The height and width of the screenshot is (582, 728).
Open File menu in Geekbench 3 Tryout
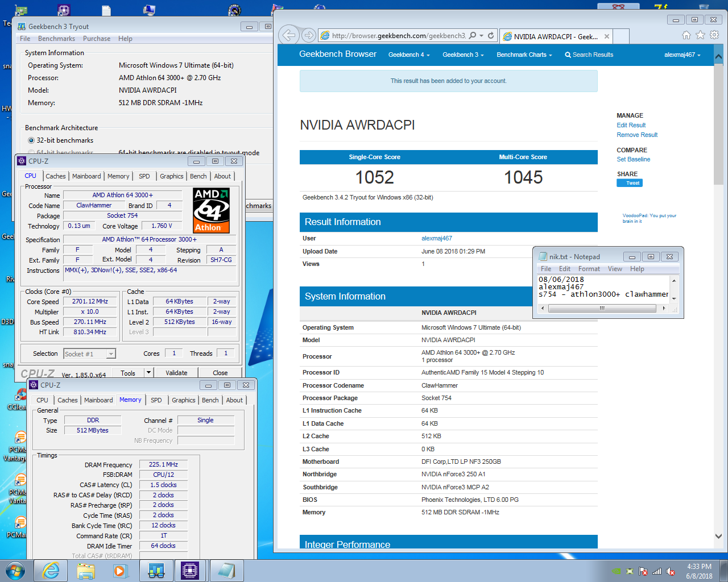pos(25,39)
